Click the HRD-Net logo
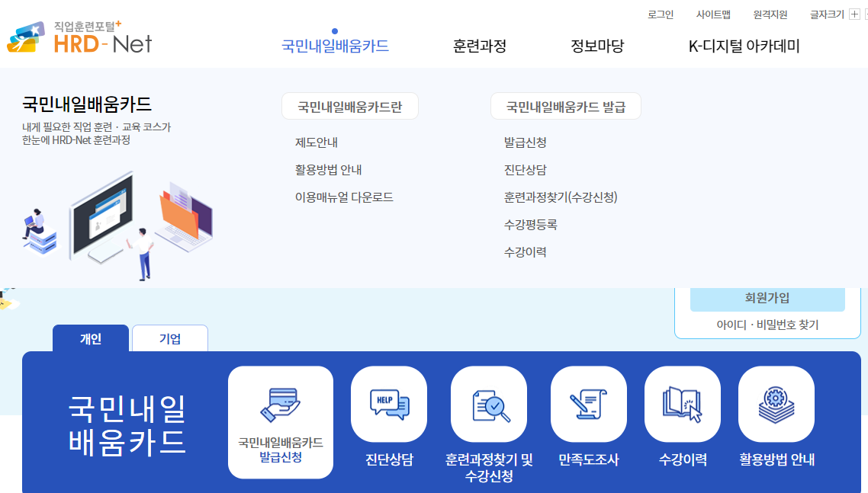This screenshot has width=868, height=493. click(x=79, y=37)
